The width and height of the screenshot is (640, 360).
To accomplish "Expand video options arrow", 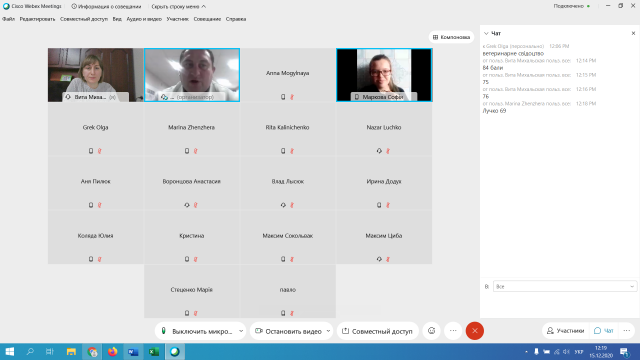I will click(329, 331).
